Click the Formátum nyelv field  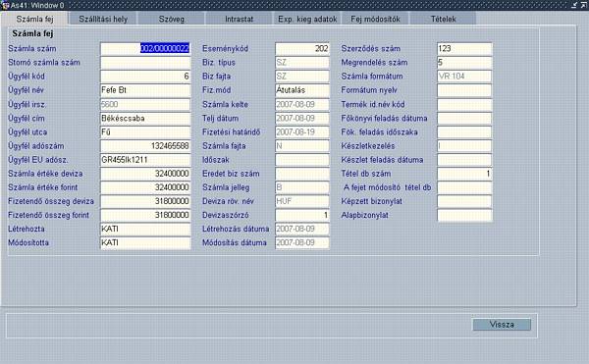coord(464,90)
